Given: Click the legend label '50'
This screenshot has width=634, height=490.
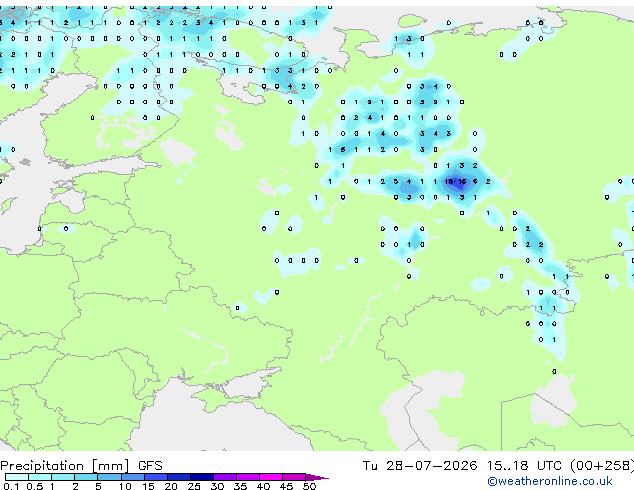Looking at the screenshot, I should tap(309, 486).
